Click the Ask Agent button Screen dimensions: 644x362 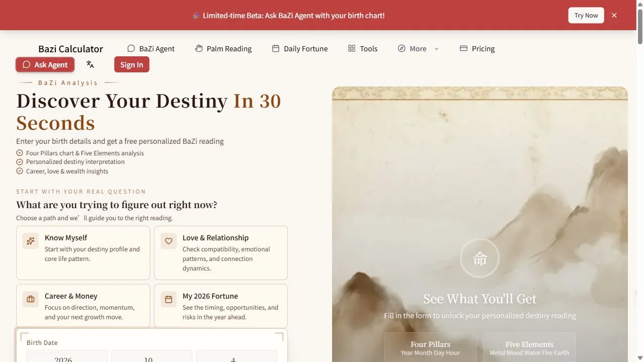[45, 64]
